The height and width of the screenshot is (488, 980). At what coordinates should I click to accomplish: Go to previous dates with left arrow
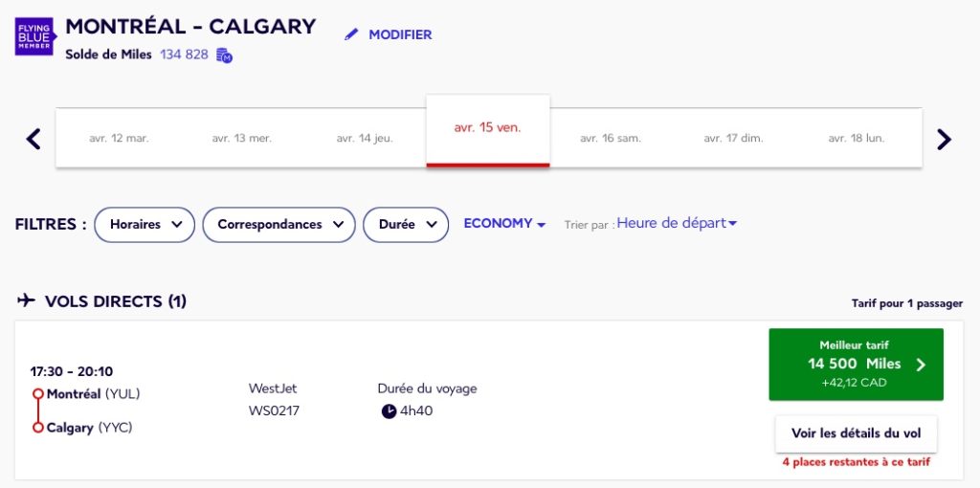[33, 139]
